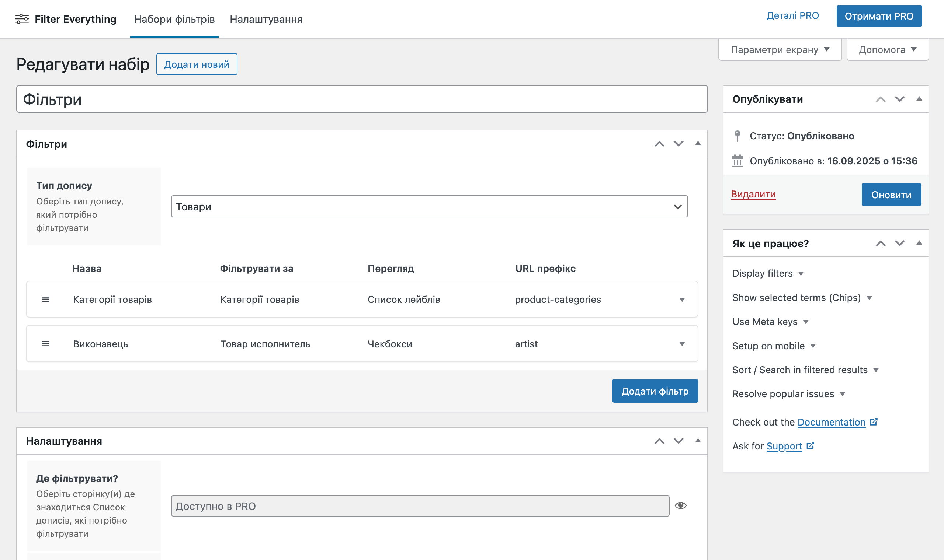Collapse the Опублікувати box
The height and width of the screenshot is (560, 944).
[x=919, y=99]
